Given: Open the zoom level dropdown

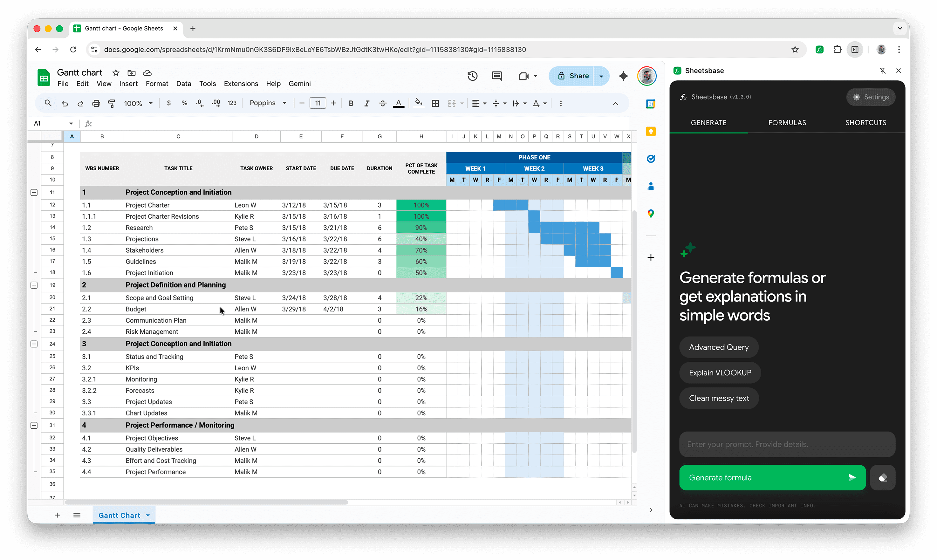Looking at the screenshot, I should coord(138,103).
